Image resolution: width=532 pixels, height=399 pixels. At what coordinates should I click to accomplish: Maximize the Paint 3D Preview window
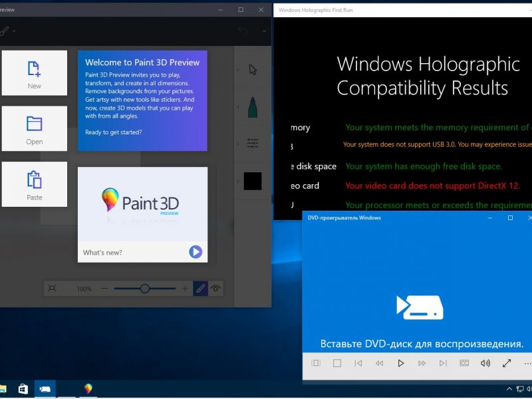[241, 10]
